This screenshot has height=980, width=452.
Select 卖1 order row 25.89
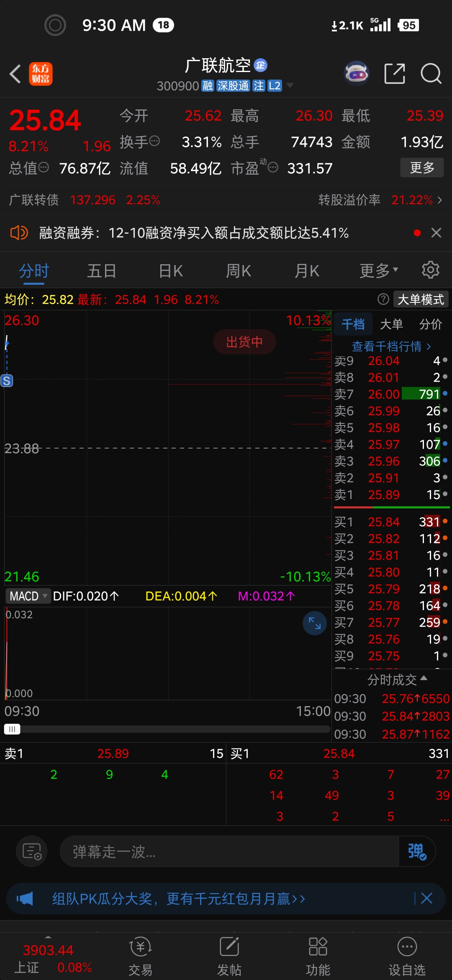[x=391, y=495]
